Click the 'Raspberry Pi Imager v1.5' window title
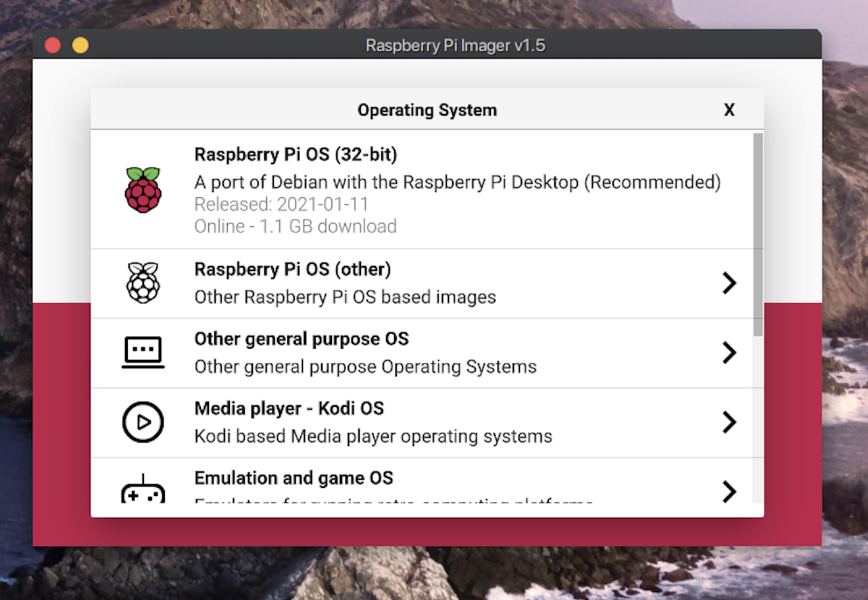The image size is (868, 600). [456, 45]
